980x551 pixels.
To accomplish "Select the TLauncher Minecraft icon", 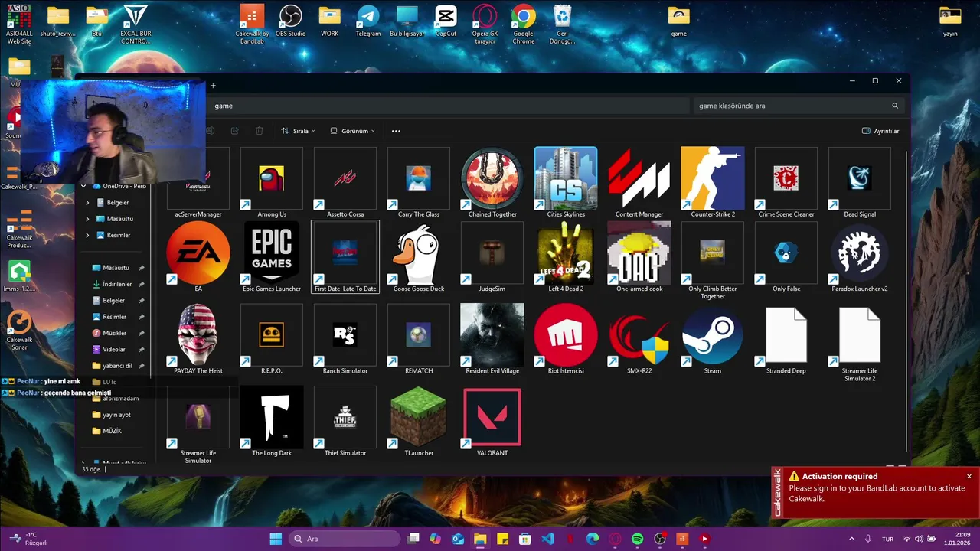I will click(419, 417).
